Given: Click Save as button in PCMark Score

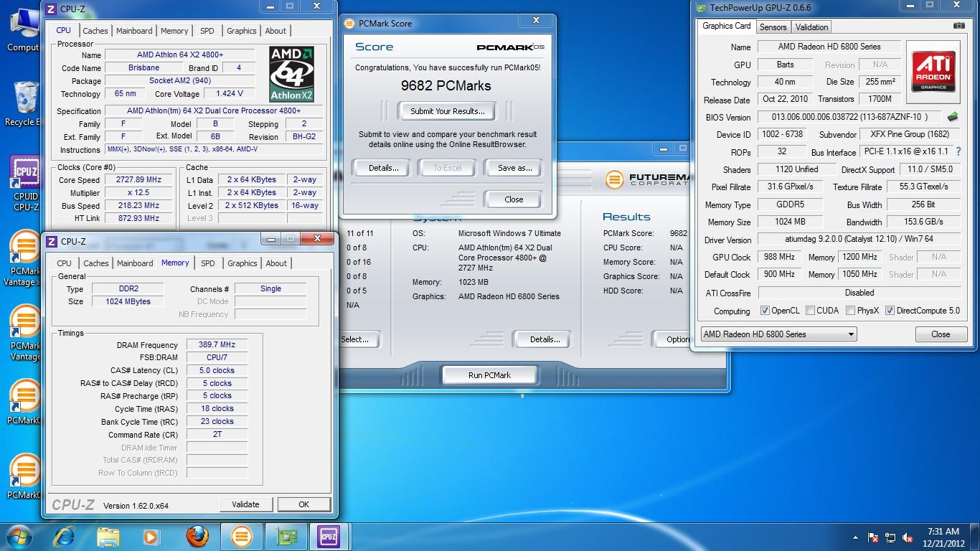Looking at the screenshot, I should click(x=515, y=168).
